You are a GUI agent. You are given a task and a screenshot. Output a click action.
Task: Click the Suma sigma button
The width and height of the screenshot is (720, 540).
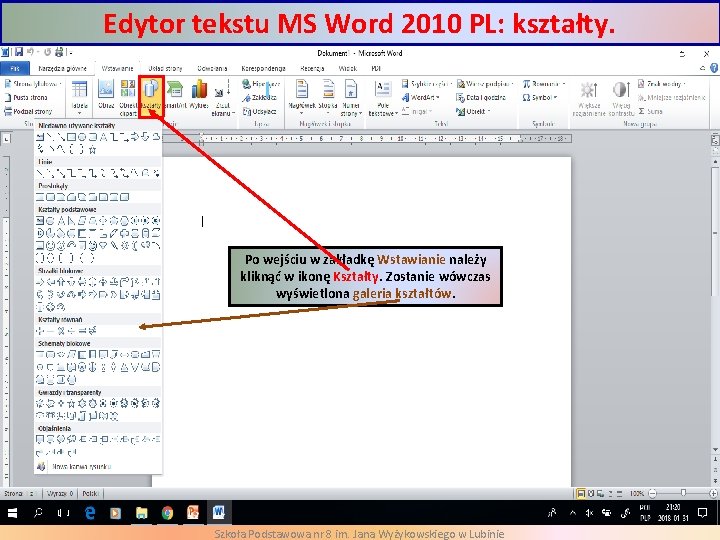[x=650, y=111]
